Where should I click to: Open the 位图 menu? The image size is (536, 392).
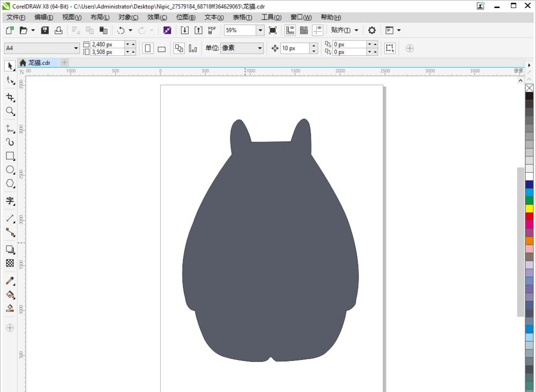[185, 17]
